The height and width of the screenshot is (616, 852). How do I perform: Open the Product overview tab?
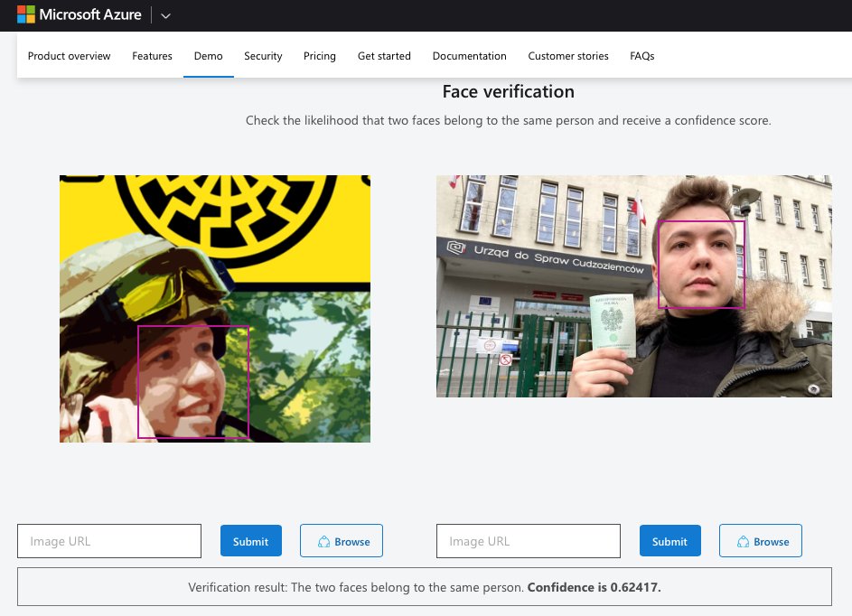[x=69, y=56]
